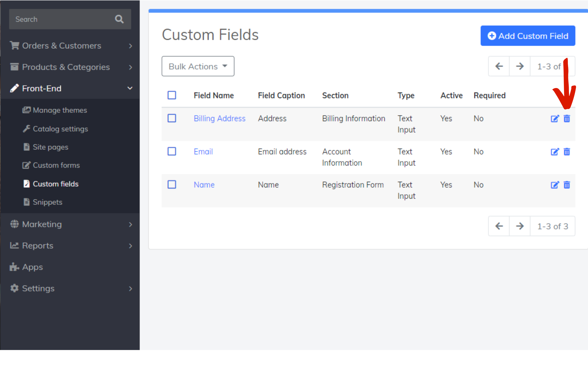Delete the Name field with trash icon
Viewport: 588px width, 365px height.
(x=567, y=185)
